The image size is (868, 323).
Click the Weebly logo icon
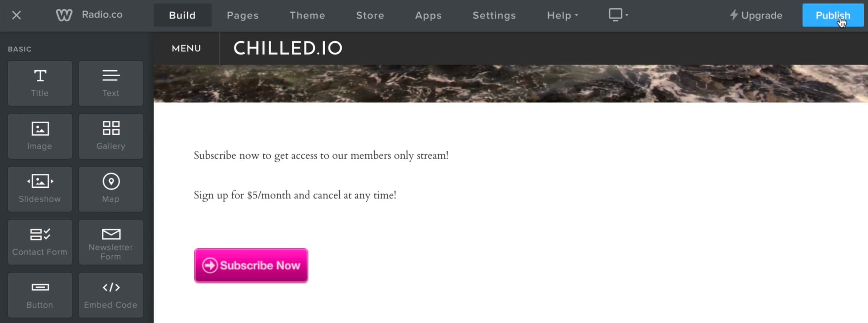(x=64, y=15)
